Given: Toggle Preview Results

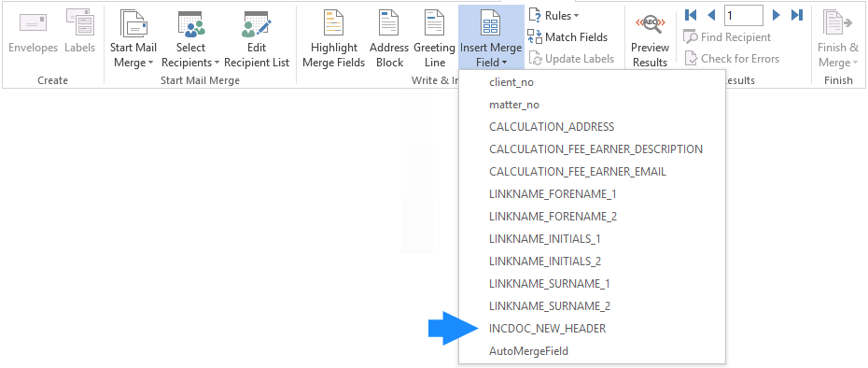Looking at the screenshot, I should pos(650,39).
